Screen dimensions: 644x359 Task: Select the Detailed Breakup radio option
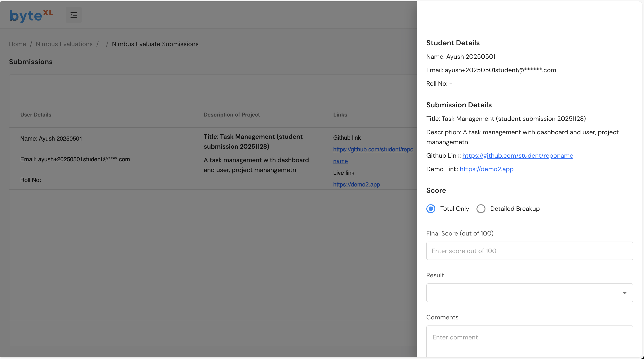481,209
